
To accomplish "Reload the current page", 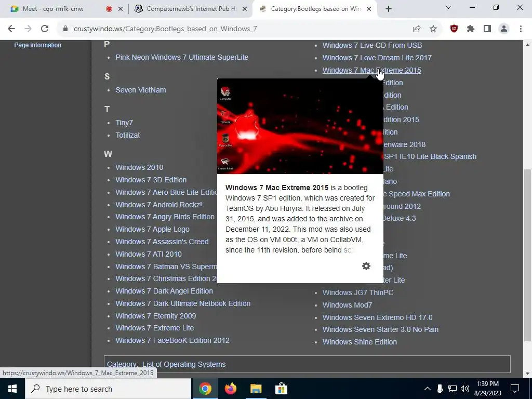I will (x=45, y=29).
